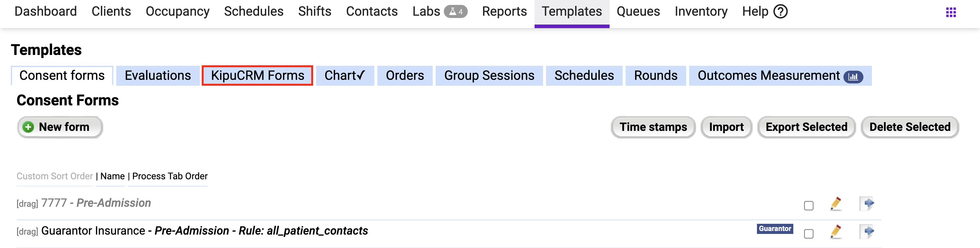Image resolution: width=980 pixels, height=248 pixels.
Task: Switch to the Group Sessions tab
Action: click(x=489, y=75)
